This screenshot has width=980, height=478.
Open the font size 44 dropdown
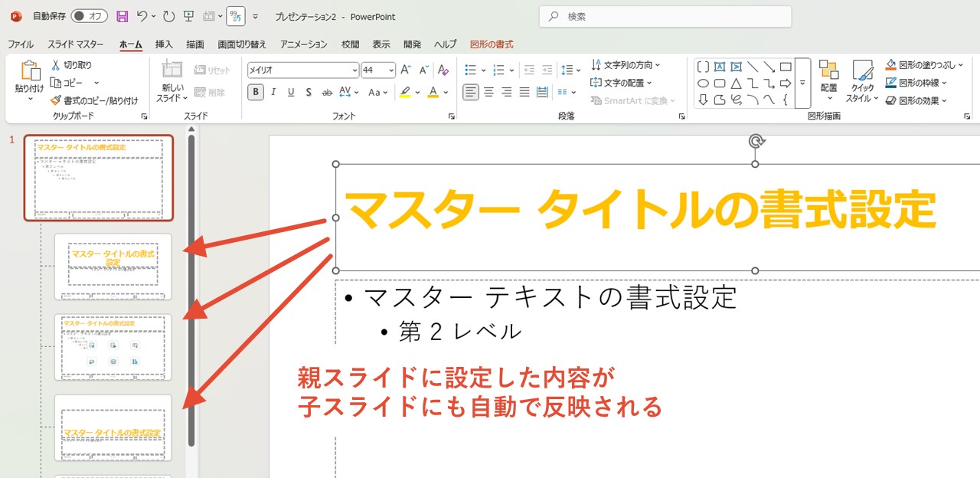pyautogui.click(x=390, y=70)
